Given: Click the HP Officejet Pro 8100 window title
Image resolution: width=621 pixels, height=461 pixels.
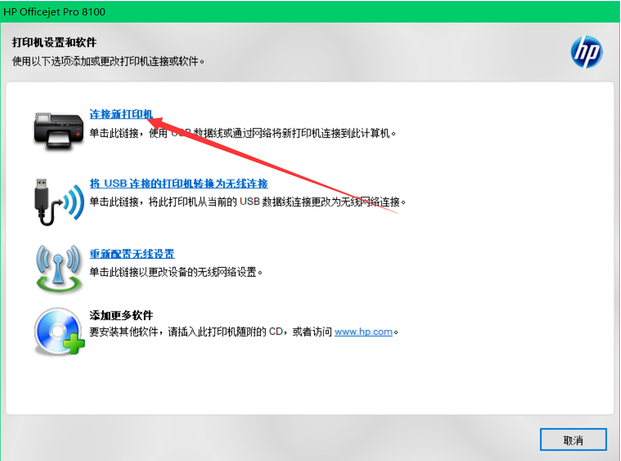Looking at the screenshot, I should point(54,12).
